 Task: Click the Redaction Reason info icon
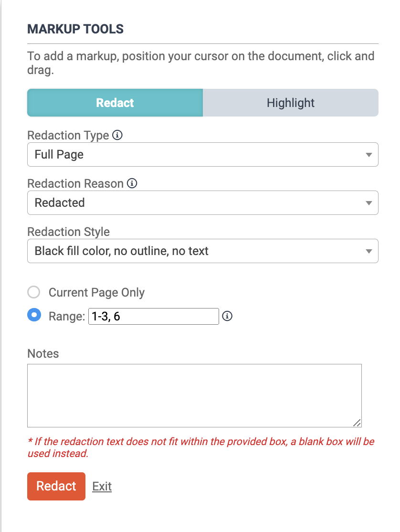pos(132,183)
